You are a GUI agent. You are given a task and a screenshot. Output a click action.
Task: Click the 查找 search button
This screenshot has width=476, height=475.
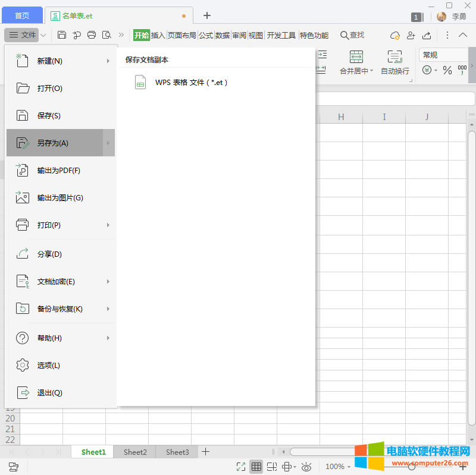352,35
